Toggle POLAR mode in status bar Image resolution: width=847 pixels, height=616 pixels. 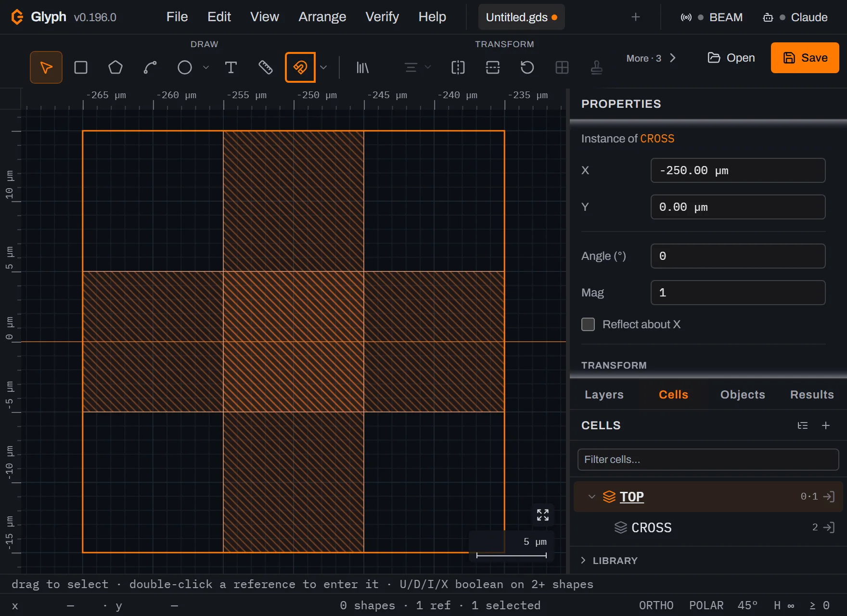(x=706, y=605)
